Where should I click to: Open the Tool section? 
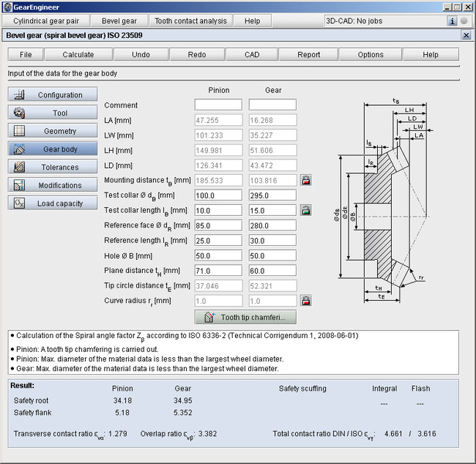tap(53, 113)
